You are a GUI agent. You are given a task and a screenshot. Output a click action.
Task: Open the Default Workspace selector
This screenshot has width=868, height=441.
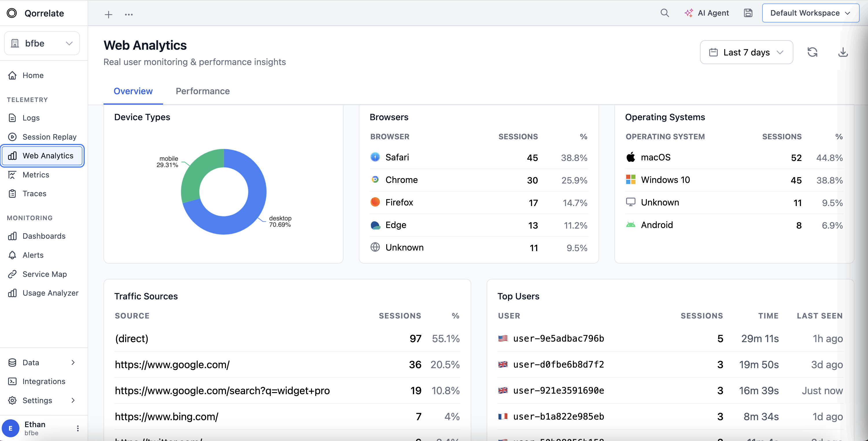tap(810, 13)
